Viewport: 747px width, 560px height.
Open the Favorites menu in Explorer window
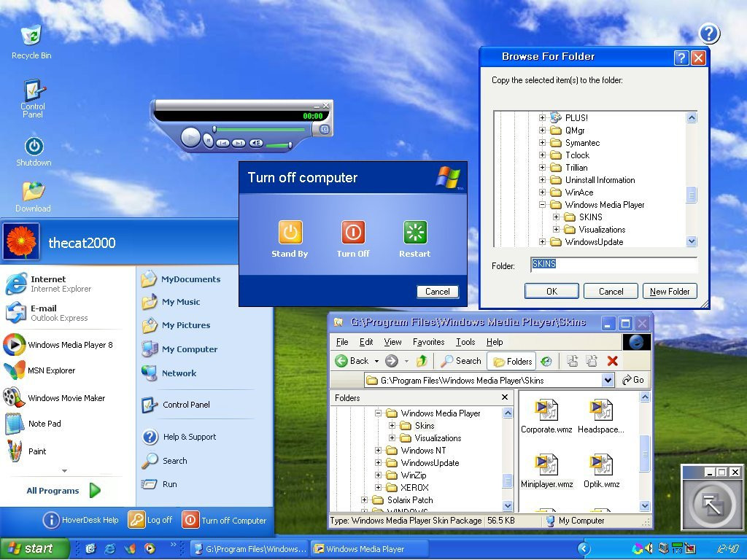pyautogui.click(x=429, y=342)
